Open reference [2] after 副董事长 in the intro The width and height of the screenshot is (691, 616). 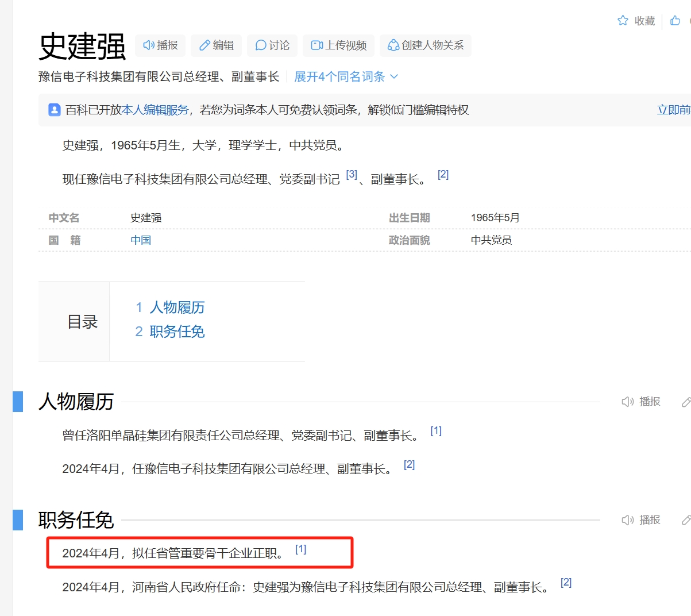(x=443, y=174)
